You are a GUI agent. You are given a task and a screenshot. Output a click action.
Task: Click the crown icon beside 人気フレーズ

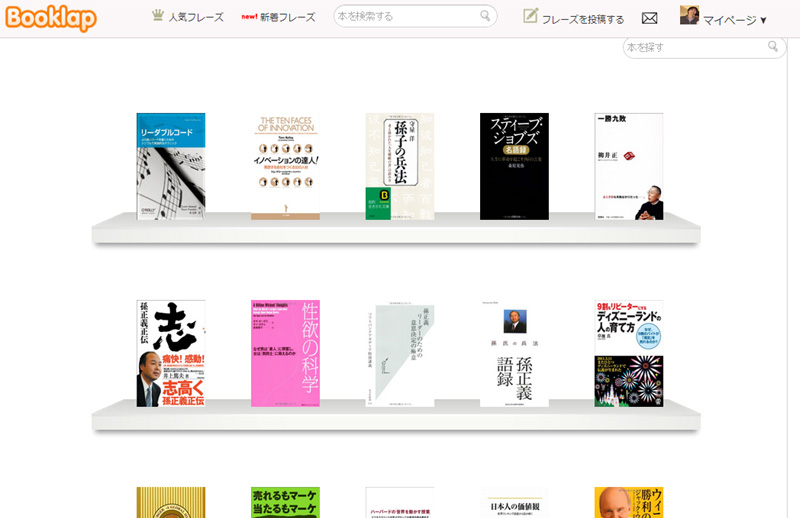(x=158, y=15)
